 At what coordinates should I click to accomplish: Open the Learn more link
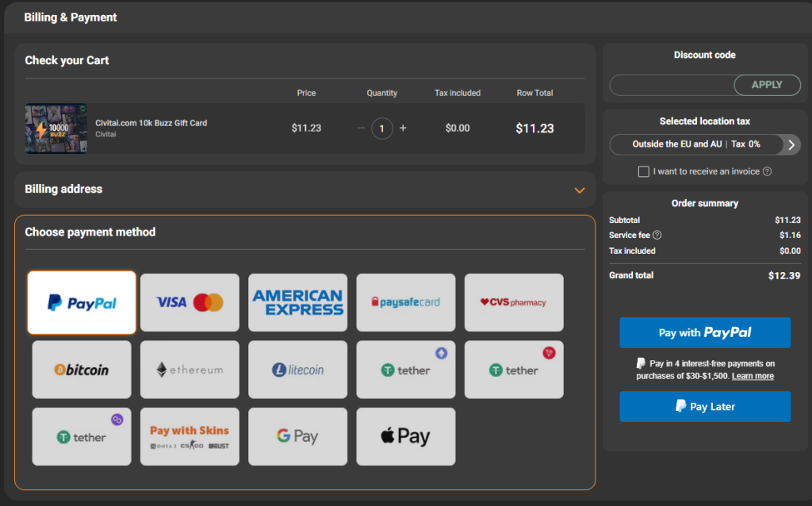(x=753, y=376)
